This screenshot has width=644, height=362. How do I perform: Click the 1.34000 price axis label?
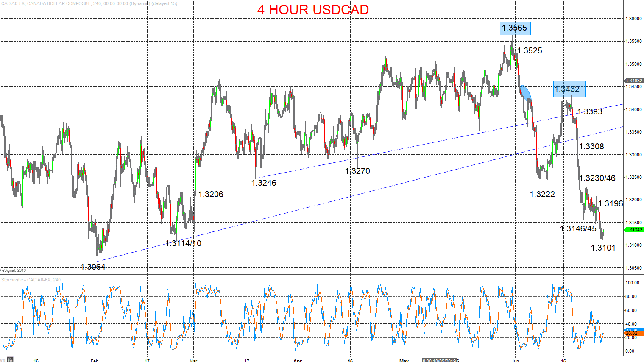click(x=633, y=109)
